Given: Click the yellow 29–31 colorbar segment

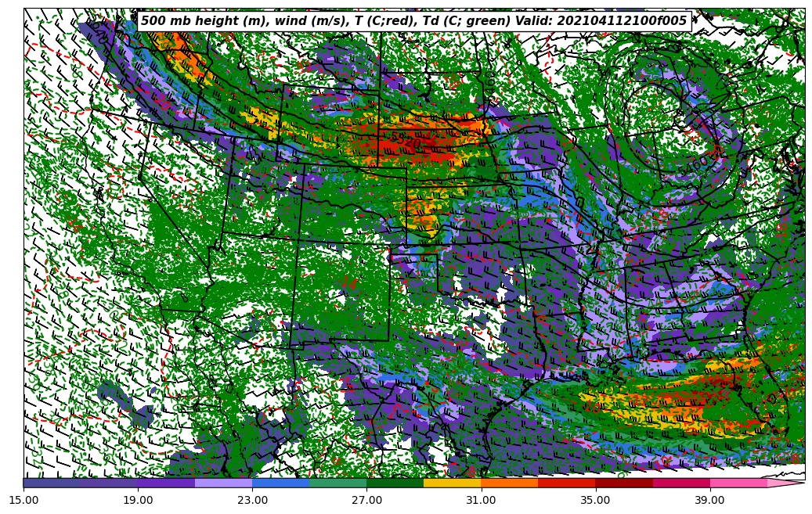Looking at the screenshot, I should tap(452, 483).
